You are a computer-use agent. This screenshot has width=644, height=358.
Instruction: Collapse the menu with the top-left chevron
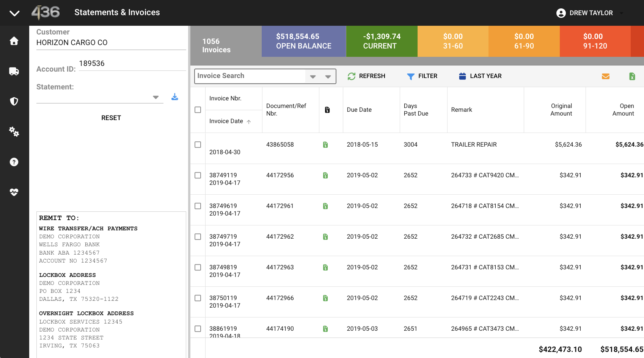tap(14, 13)
